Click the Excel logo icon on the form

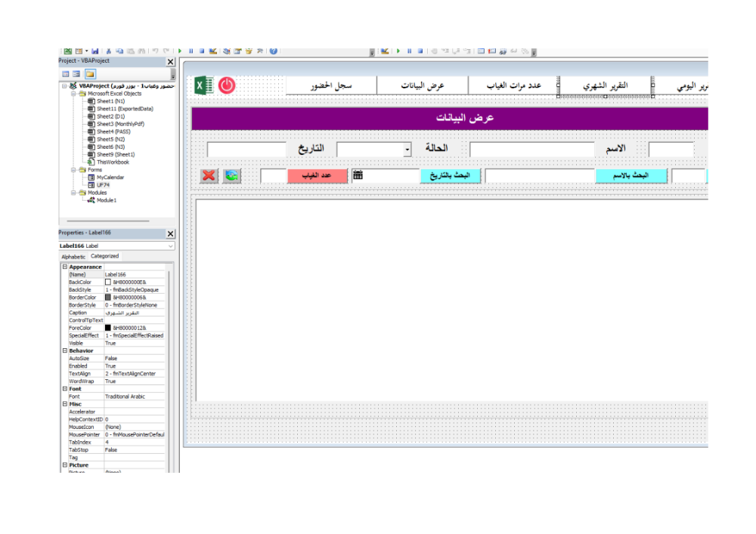point(204,85)
